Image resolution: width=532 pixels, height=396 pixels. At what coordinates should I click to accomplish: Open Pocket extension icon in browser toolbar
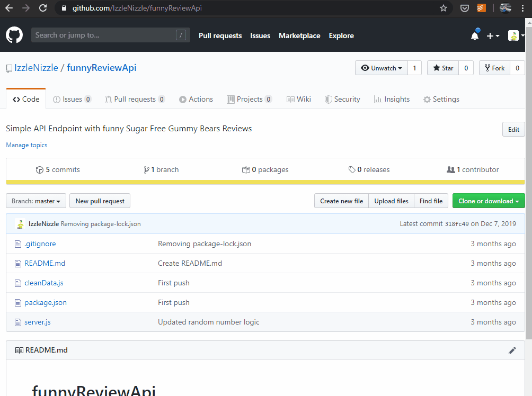[465, 8]
